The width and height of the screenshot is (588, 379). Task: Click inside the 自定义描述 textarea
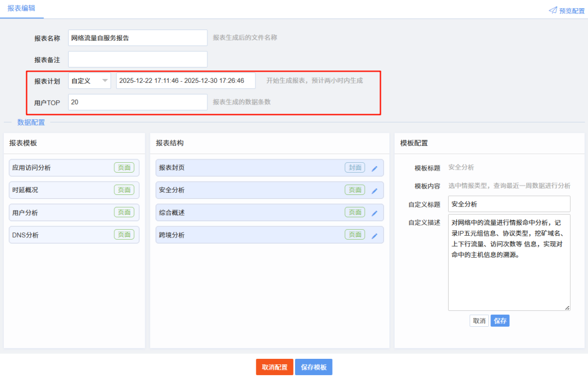tap(509, 262)
